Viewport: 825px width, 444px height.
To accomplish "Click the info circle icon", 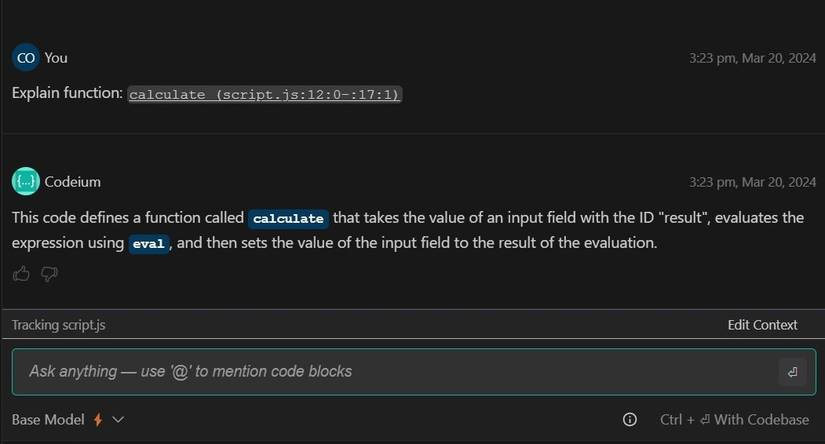I will [630, 420].
